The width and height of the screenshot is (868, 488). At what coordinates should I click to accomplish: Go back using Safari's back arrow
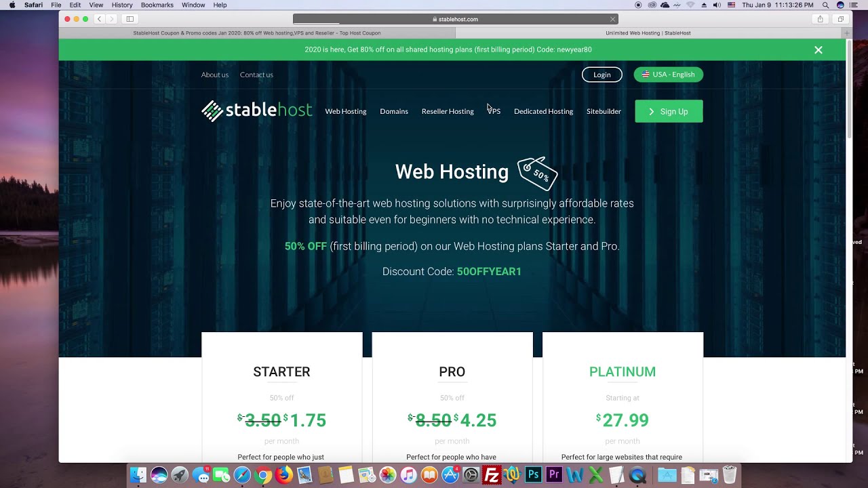point(99,19)
